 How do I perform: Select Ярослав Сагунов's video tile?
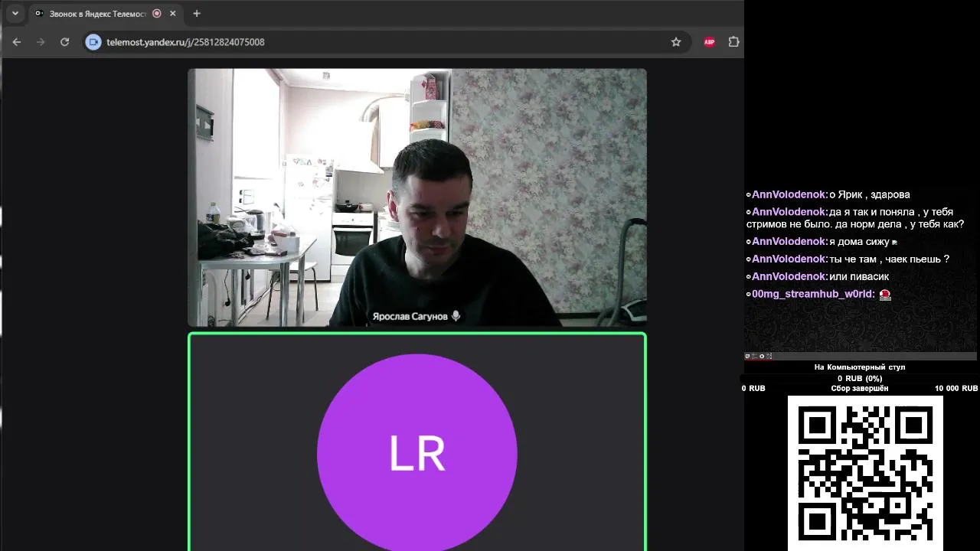pyautogui.click(x=417, y=197)
